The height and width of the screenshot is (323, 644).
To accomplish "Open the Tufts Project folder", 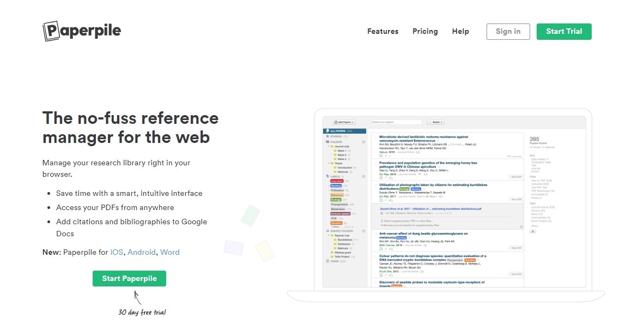I will coord(342,257).
